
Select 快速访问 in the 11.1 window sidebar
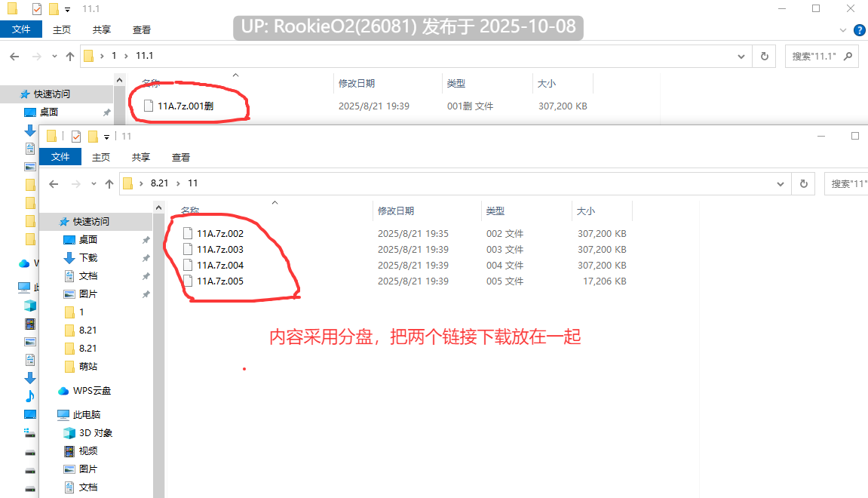coord(51,94)
